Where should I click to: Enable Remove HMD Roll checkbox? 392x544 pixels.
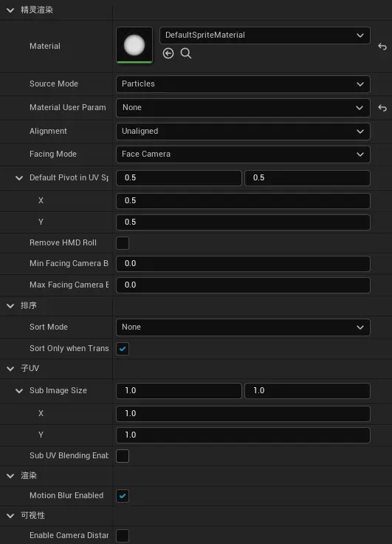click(123, 243)
